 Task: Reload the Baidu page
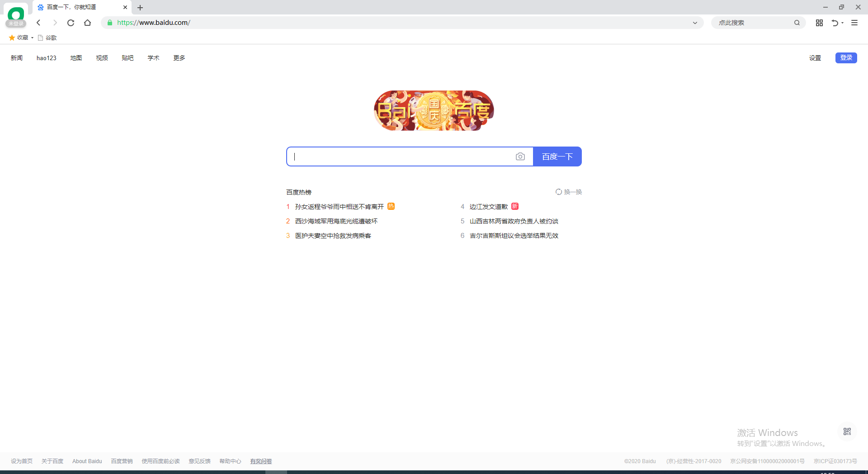point(71,23)
